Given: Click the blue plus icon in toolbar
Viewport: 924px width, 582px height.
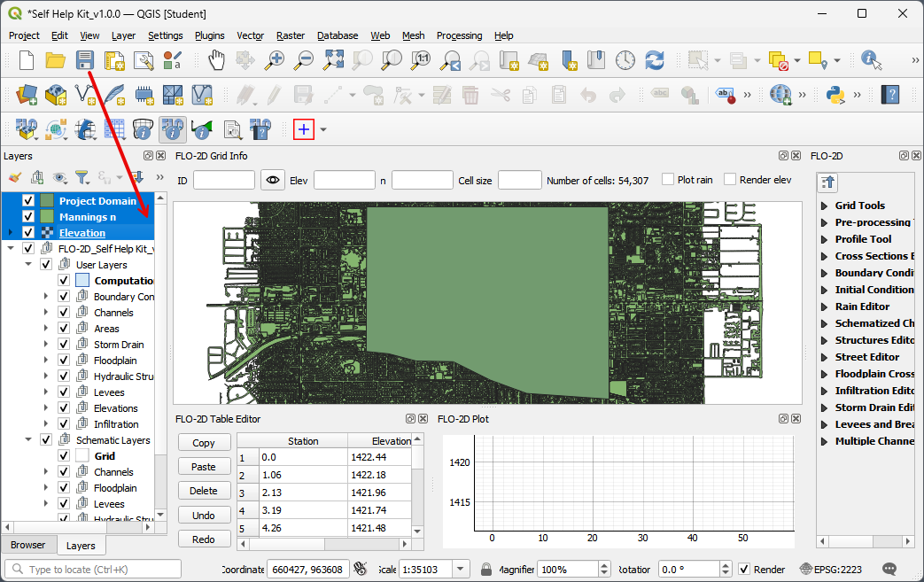Looking at the screenshot, I should pyautogui.click(x=304, y=129).
